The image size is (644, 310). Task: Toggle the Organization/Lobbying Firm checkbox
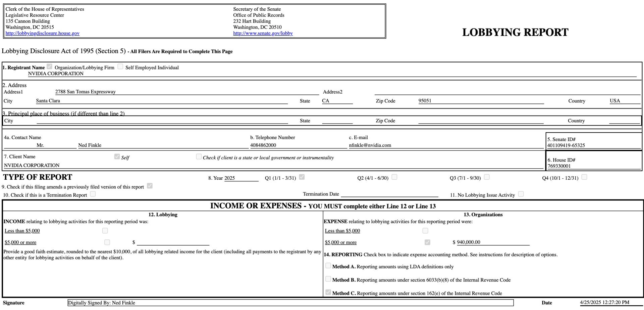point(50,67)
